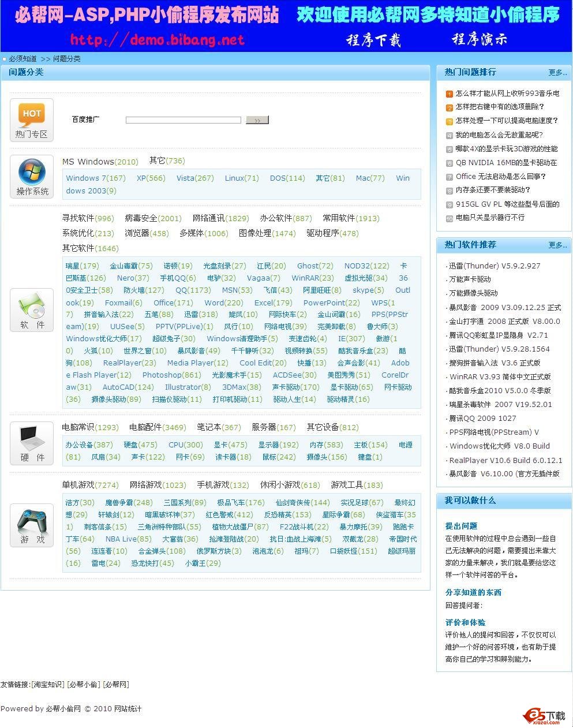Open 病毒安全(2001) category
This screenshot has width=573, height=728.
click(x=153, y=218)
